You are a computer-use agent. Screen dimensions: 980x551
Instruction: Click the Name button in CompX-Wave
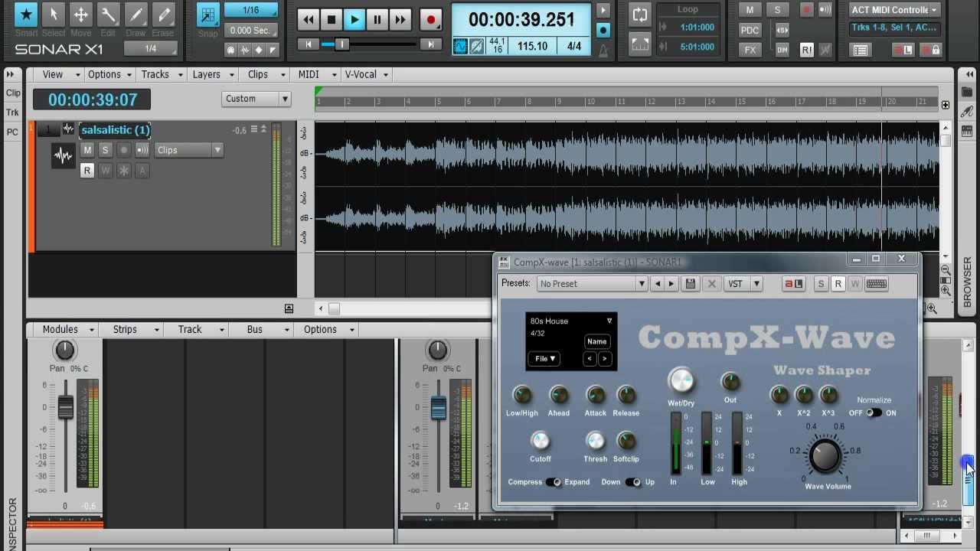(x=597, y=341)
